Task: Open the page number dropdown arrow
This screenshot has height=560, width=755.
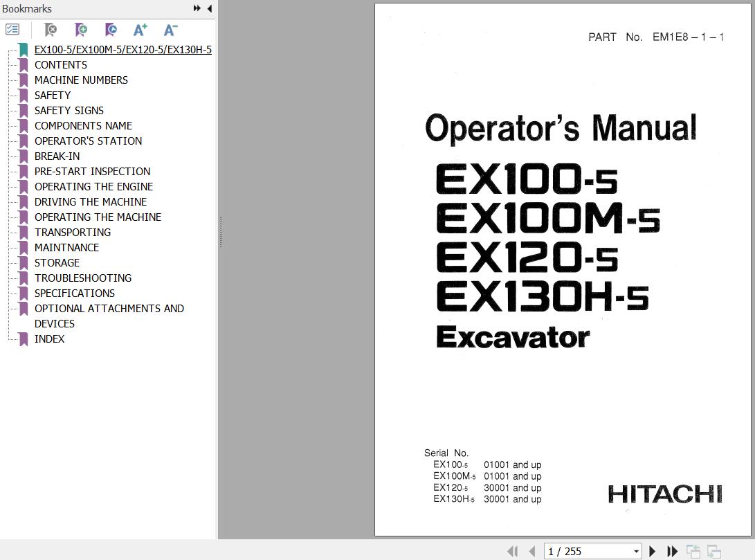Action: click(636, 551)
